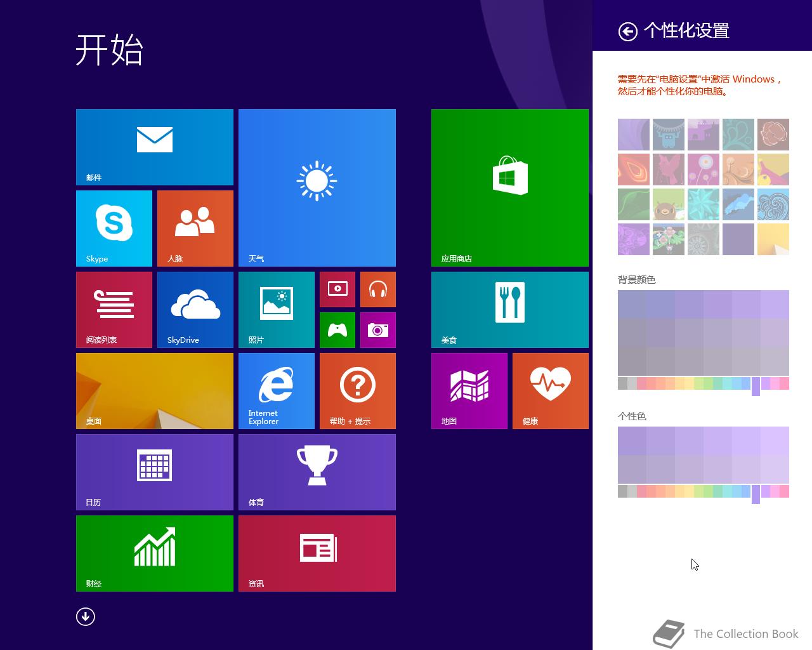Choose the brown flower outline background pattern
812x650 pixels.
(x=773, y=135)
